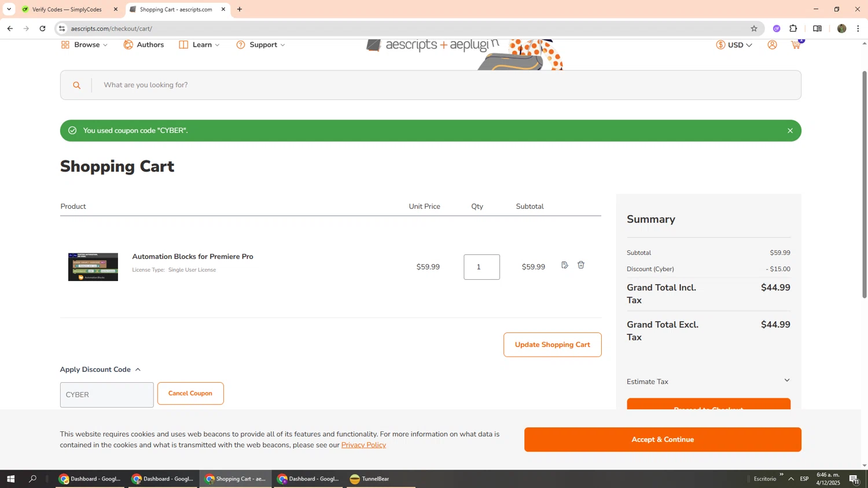The width and height of the screenshot is (868, 488).
Task: Open the notification center icon
Action: pyautogui.click(x=854, y=479)
